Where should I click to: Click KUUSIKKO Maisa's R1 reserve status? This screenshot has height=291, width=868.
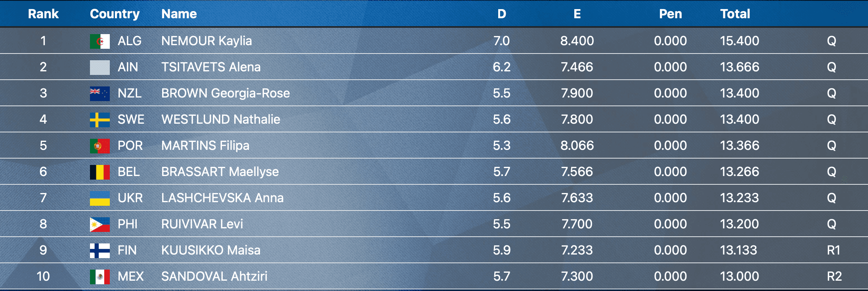pos(833,250)
